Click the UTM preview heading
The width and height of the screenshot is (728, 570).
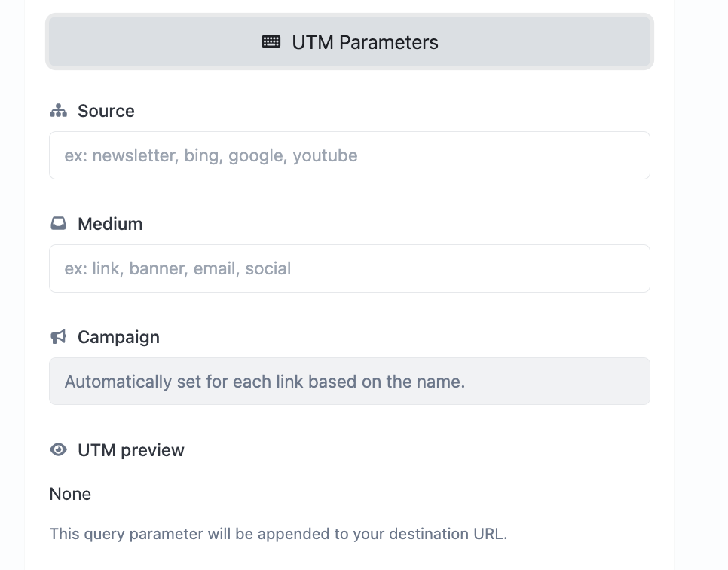(131, 450)
